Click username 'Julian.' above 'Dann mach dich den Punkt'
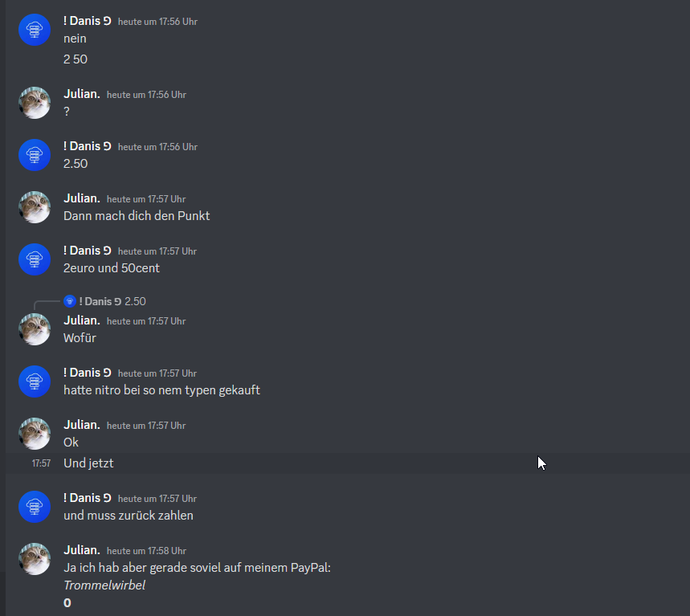The image size is (690, 616). [82, 198]
